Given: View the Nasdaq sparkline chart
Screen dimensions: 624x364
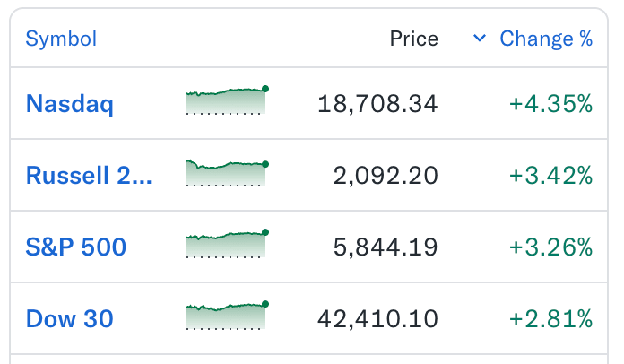Looking at the screenshot, I should pyautogui.click(x=227, y=100).
